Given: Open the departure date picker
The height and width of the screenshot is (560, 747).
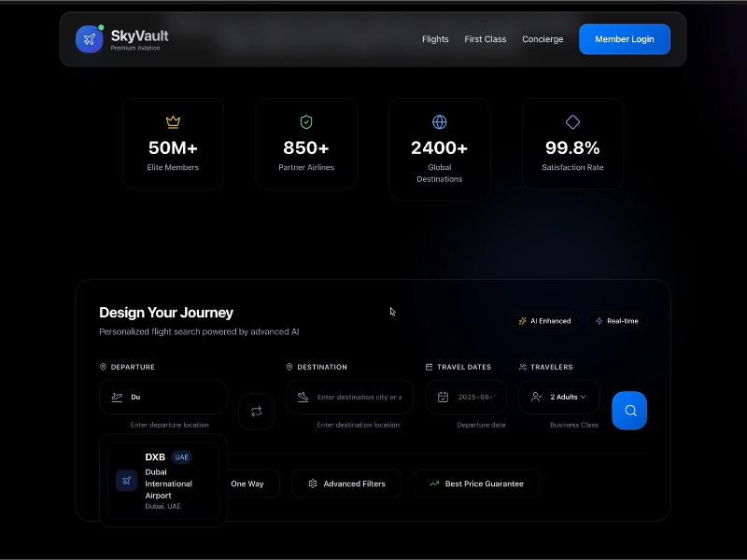Looking at the screenshot, I should coord(465,397).
